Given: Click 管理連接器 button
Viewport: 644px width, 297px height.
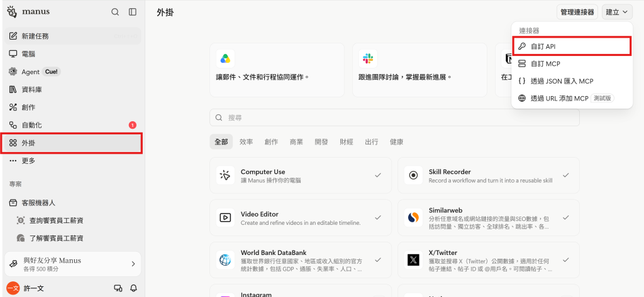Looking at the screenshot, I should pyautogui.click(x=577, y=13).
